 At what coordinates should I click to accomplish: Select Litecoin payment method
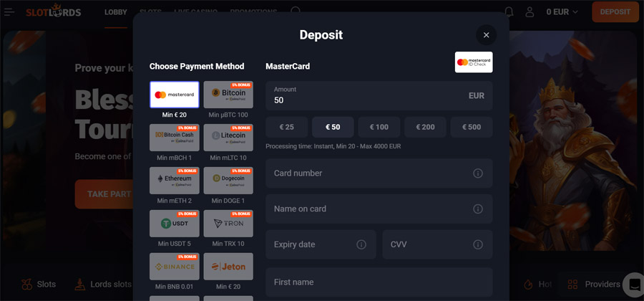(x=228, y=138)
